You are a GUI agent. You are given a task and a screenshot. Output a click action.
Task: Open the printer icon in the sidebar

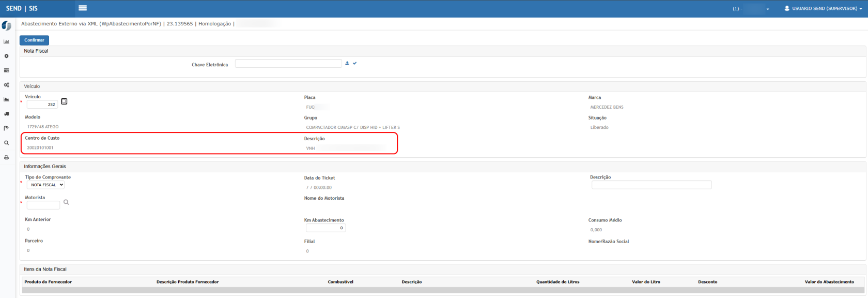(6, 157)
